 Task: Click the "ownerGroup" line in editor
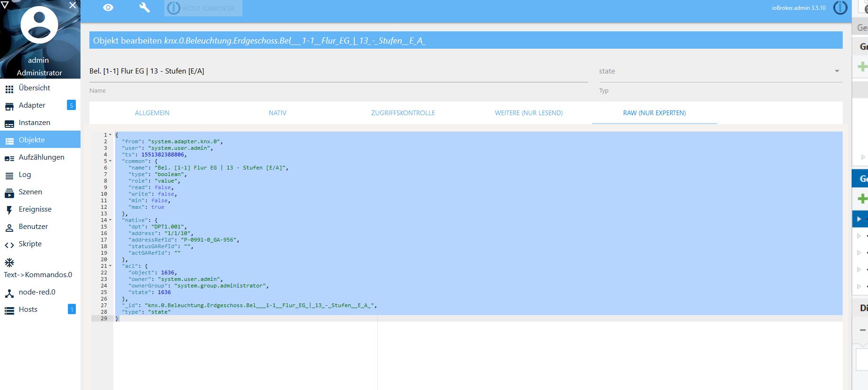click(199, 286)
